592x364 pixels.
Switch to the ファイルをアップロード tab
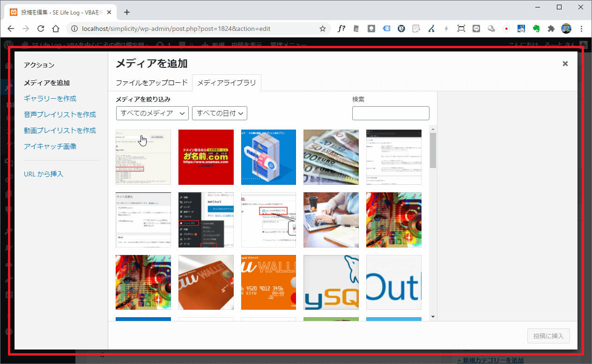(x=151, y=83)
